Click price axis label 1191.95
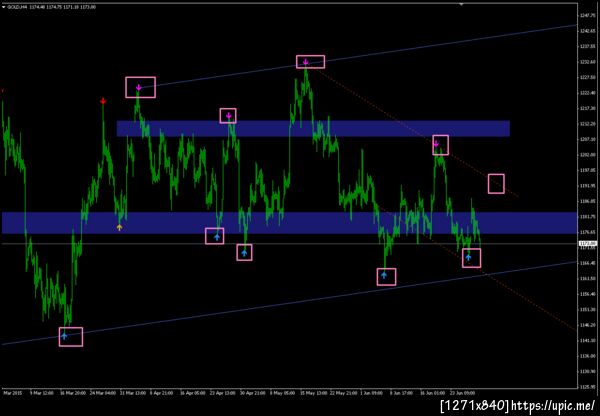 click(587, 186)
